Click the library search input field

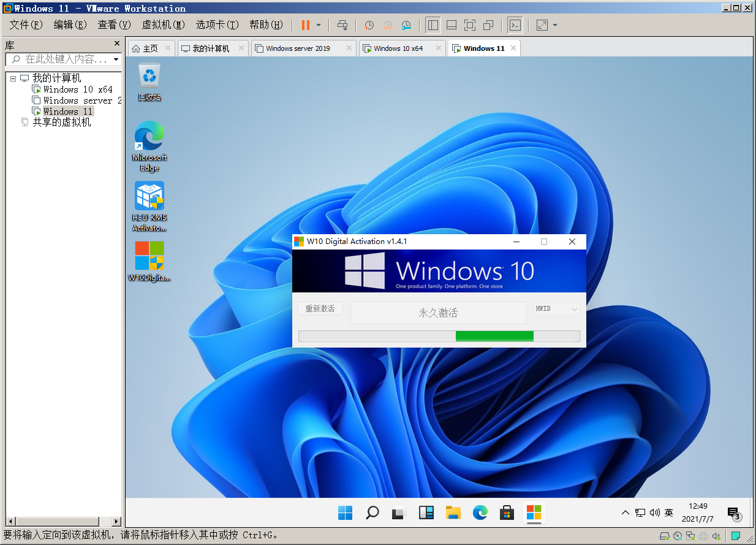(x=59, y=59)
